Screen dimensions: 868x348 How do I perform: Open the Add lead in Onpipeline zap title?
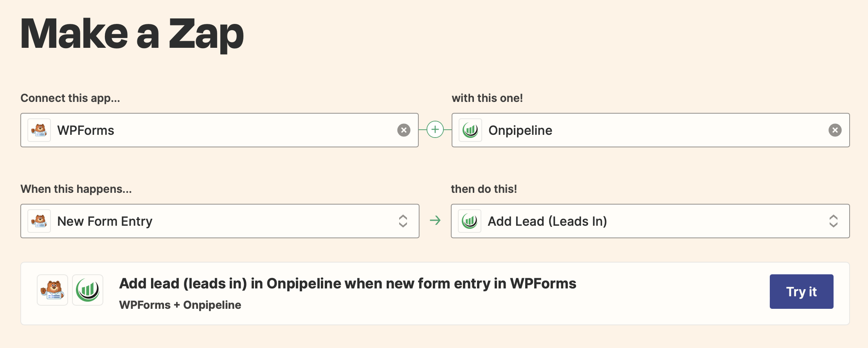pos(348,283)
